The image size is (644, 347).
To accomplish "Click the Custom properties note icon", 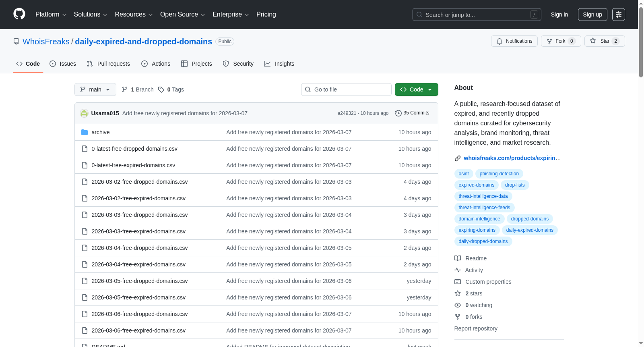I will pyautogui.click(x=458, y=282).
